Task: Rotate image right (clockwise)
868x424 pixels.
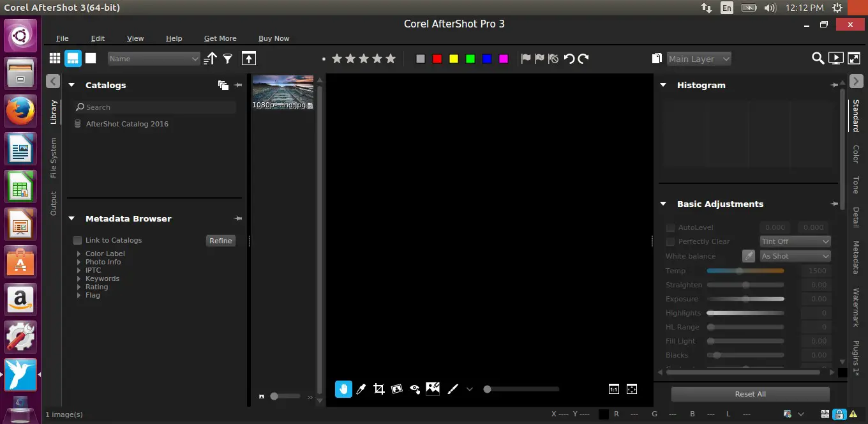Action: (583, 59)
